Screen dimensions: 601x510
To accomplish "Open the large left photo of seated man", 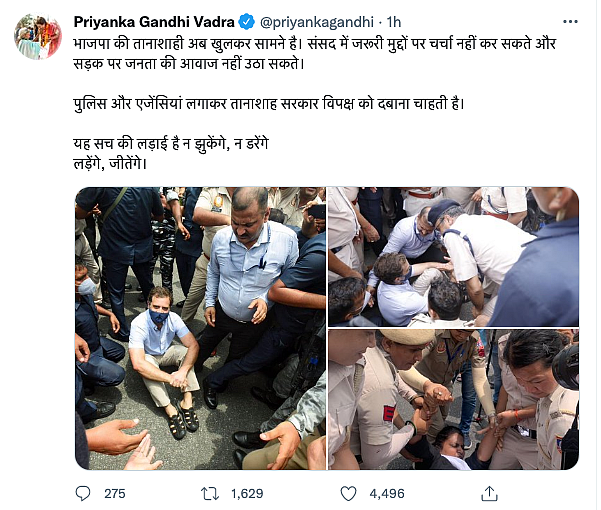I will pyautogui.click(x=200, y=328).
